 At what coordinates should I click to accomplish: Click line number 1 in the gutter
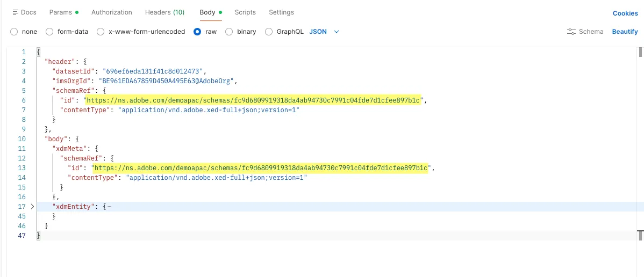(x=24, y=52)
